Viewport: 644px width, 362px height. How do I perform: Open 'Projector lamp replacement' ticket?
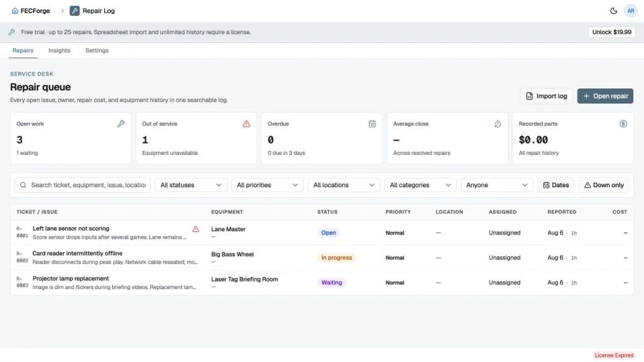coord(70,279)
